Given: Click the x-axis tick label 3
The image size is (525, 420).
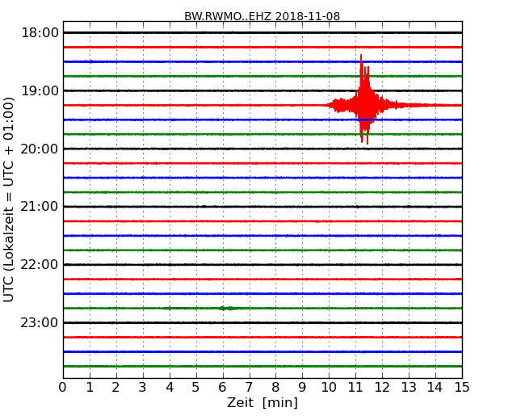Looking at the screenshot, I should click(x=143, y=387).
